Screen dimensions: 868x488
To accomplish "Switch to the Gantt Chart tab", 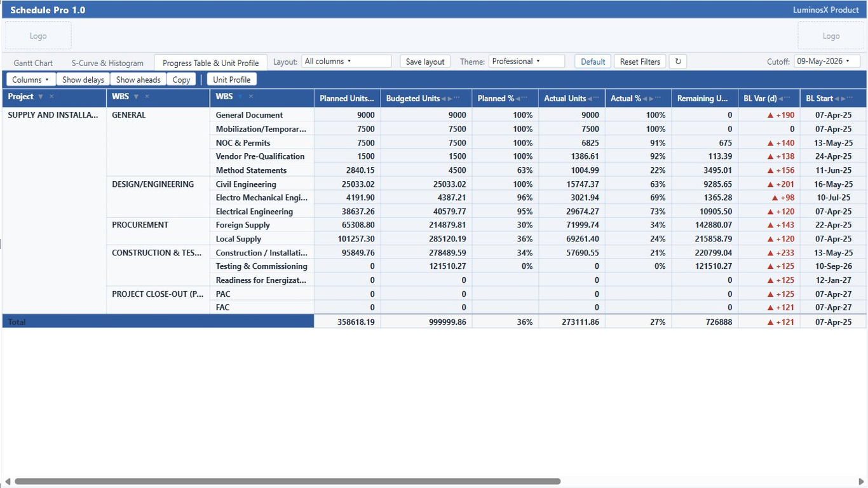I will 34,63.
